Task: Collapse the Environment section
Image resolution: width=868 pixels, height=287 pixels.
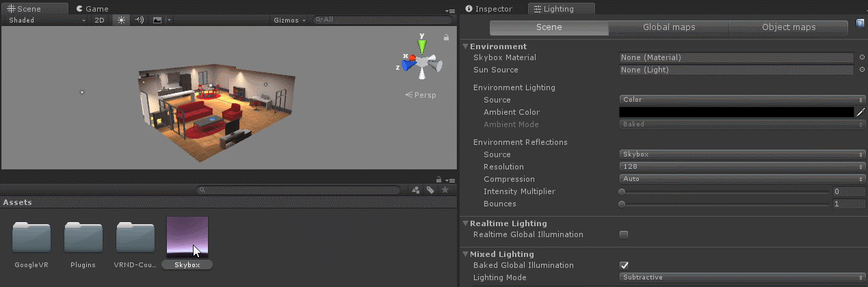Action: tap(466, 46)
